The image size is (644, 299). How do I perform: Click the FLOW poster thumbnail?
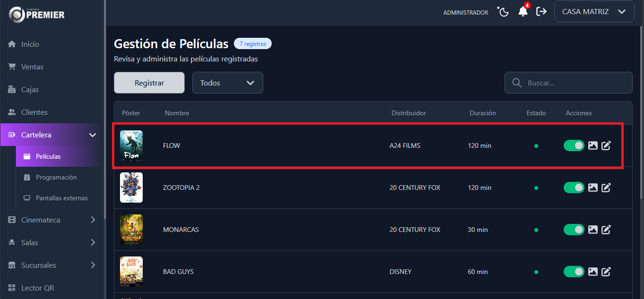131,145
